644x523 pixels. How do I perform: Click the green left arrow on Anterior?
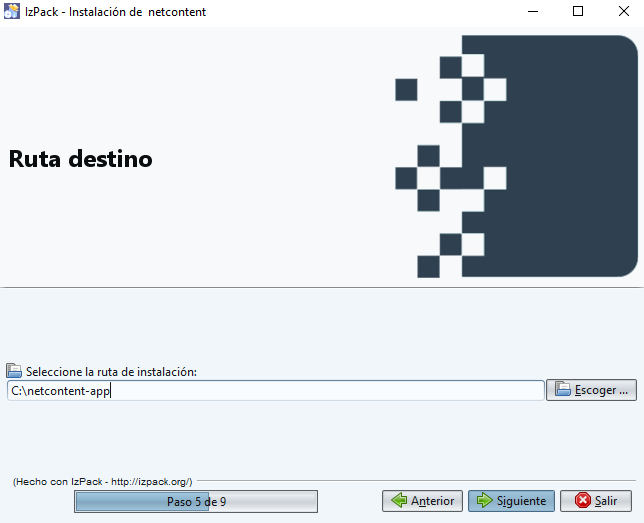[399, 501]
